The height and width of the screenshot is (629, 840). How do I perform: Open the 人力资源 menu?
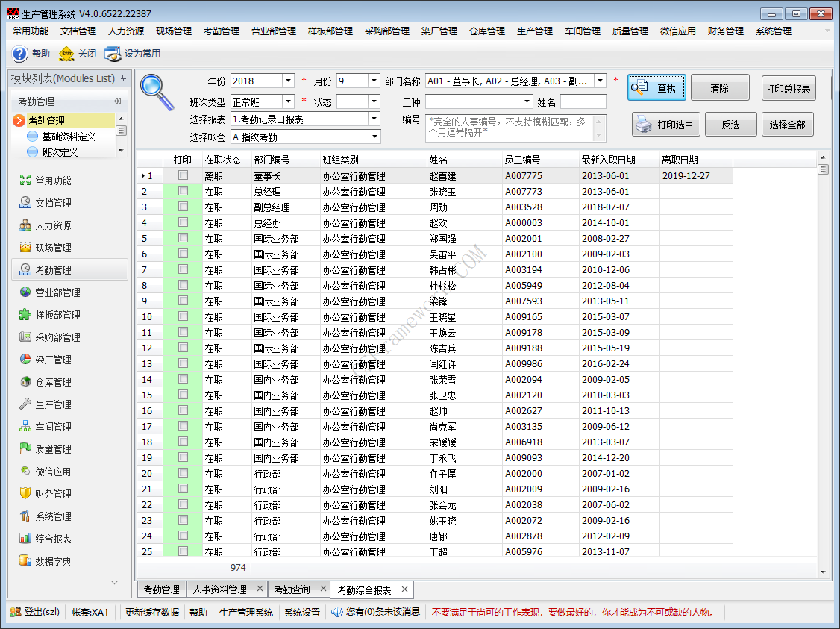coord(126,31)
